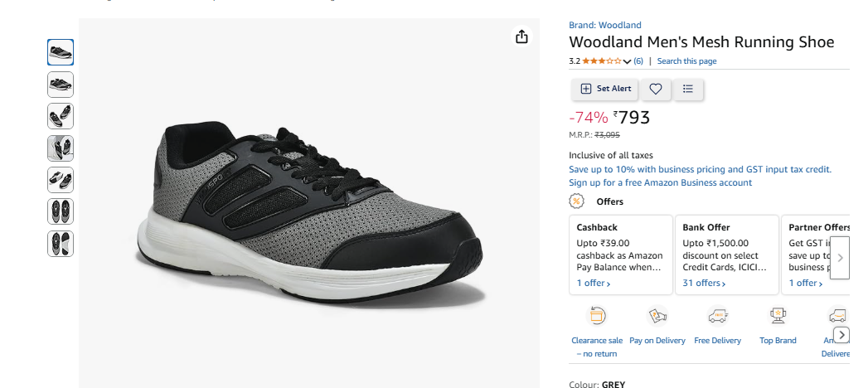
Task: Open the 6 ratings count link
Action: (638, 61)
